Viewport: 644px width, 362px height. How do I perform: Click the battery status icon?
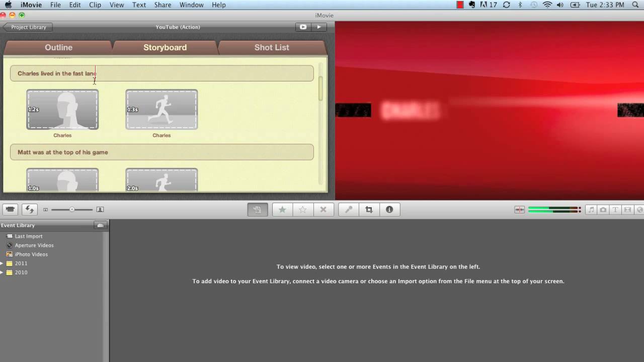575,5
